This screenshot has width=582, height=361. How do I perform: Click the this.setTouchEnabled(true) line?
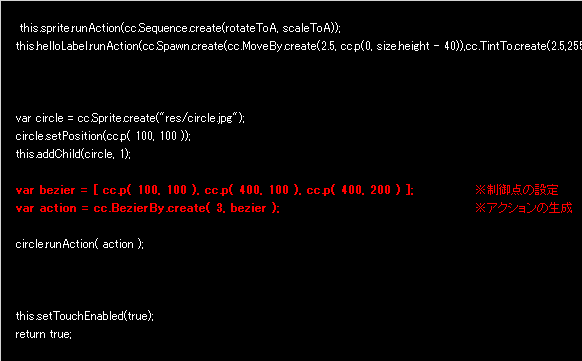pos(85,316)
